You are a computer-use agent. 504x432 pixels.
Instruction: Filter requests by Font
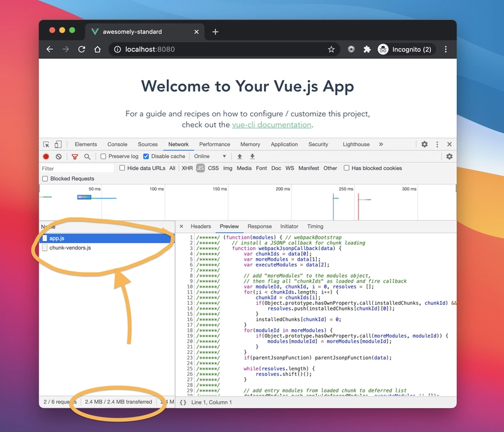pos(261,168)
